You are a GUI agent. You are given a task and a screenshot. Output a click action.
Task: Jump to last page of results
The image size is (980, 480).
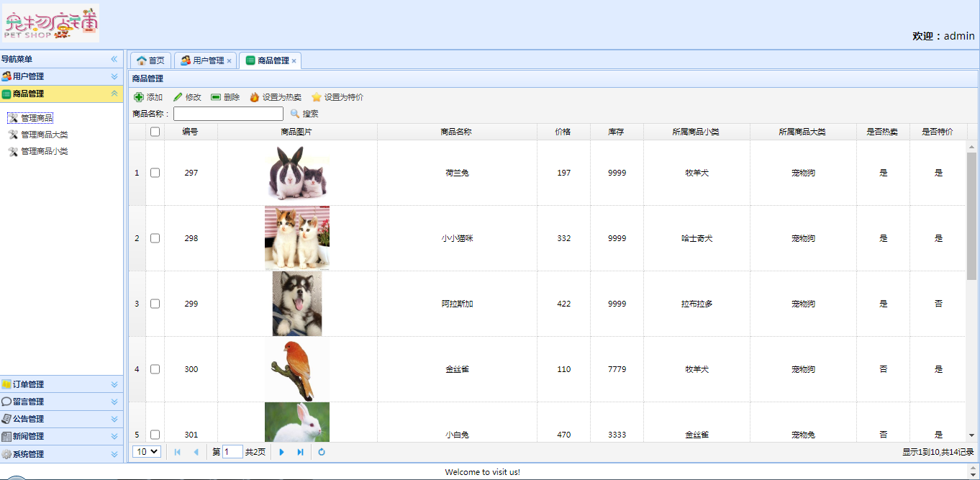[x=301, y=452]
